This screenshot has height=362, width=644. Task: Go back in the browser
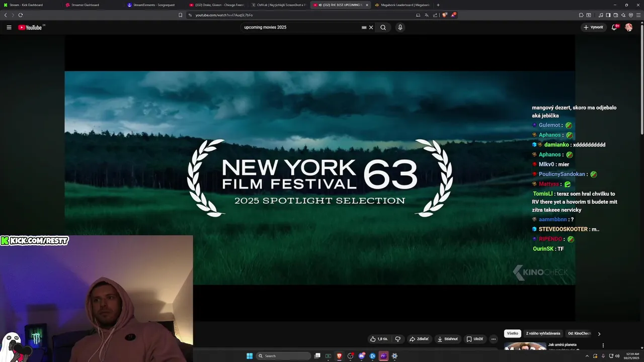(6, 15)
